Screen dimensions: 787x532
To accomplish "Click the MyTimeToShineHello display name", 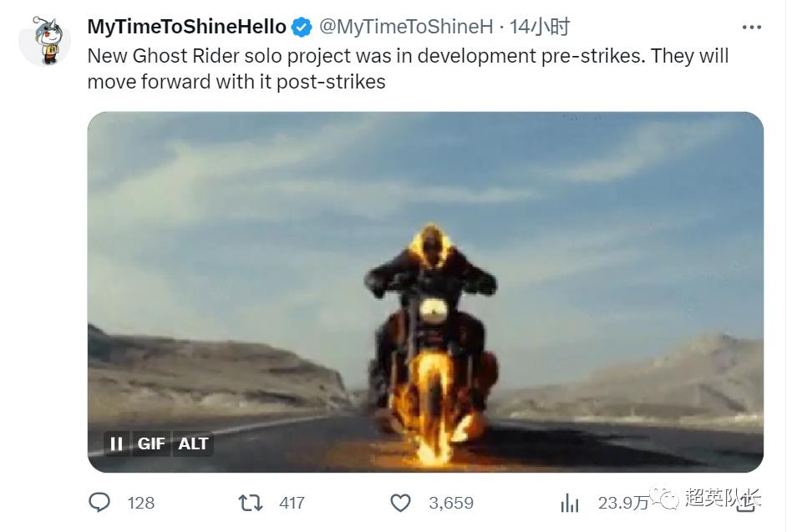I will click(x=186, y=27).
